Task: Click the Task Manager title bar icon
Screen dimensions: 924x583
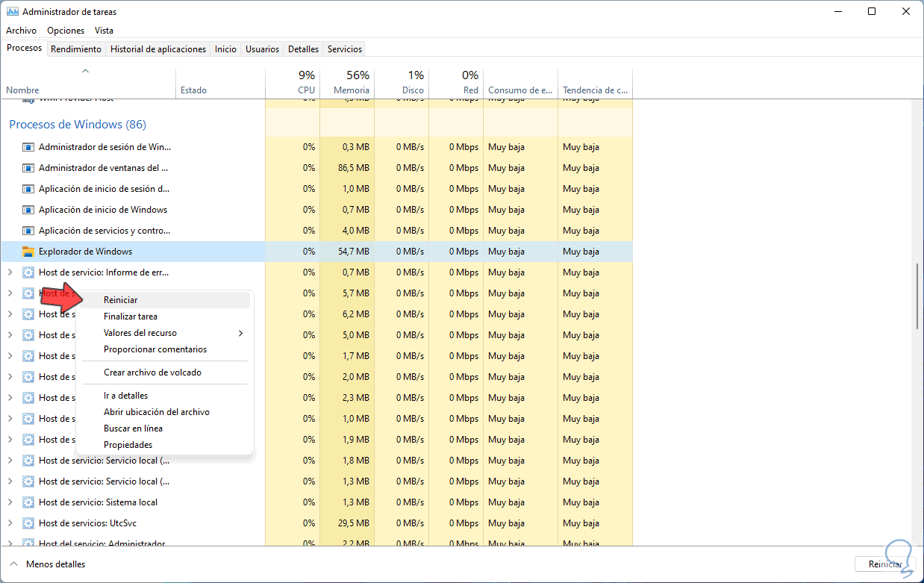Action: (x=12, y=12)
